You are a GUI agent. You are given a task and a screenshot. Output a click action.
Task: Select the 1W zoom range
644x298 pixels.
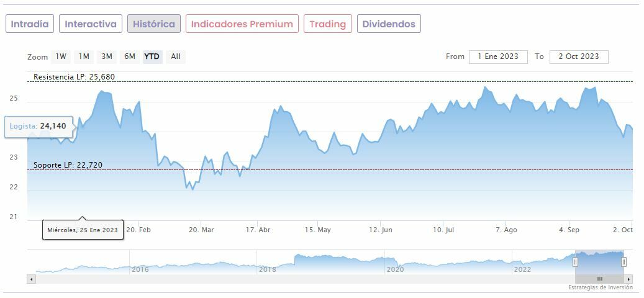pyautogui.click(x=61, y=56)
